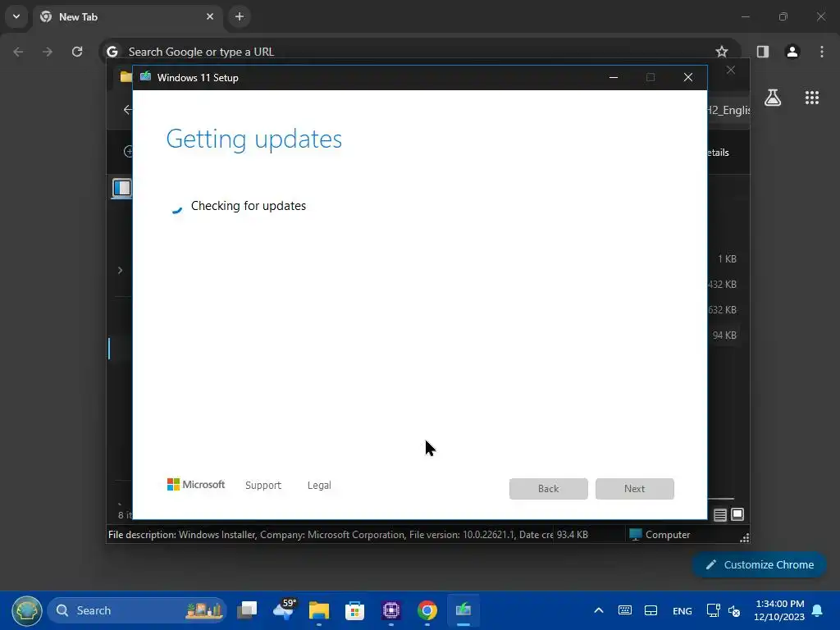This screenshot has height=630, width=840.
Task: Show hidden system tray icons
Action: [x=599, y=610]
